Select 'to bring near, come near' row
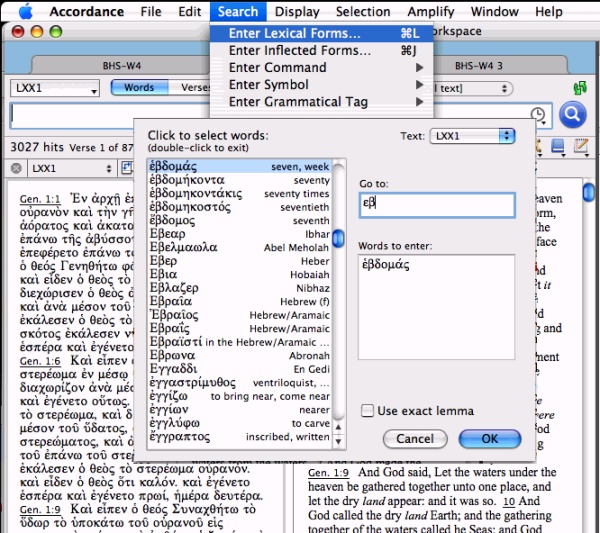This screenshot has height=533, width=600. click(240, 396)
